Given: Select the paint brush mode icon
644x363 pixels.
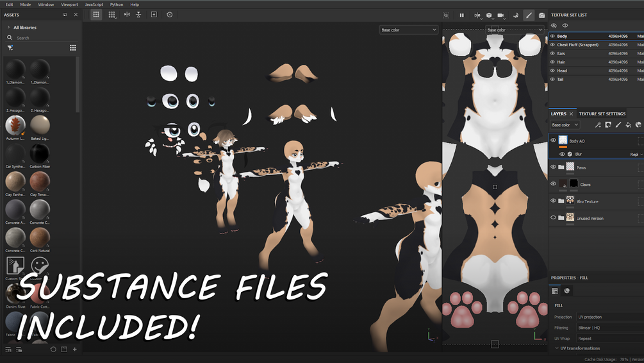Looking at the screenshot, I should 529,15.
